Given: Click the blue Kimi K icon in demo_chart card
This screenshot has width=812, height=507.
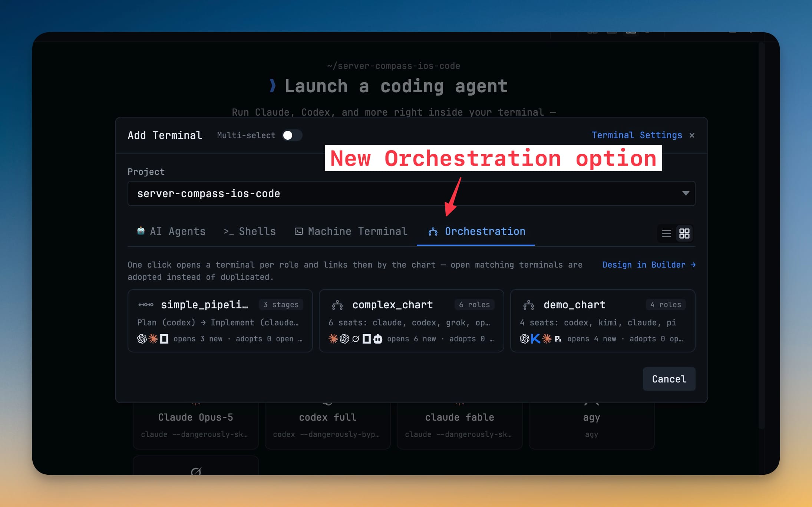Looking at the screenshot, I should click(x=536, y=339).
